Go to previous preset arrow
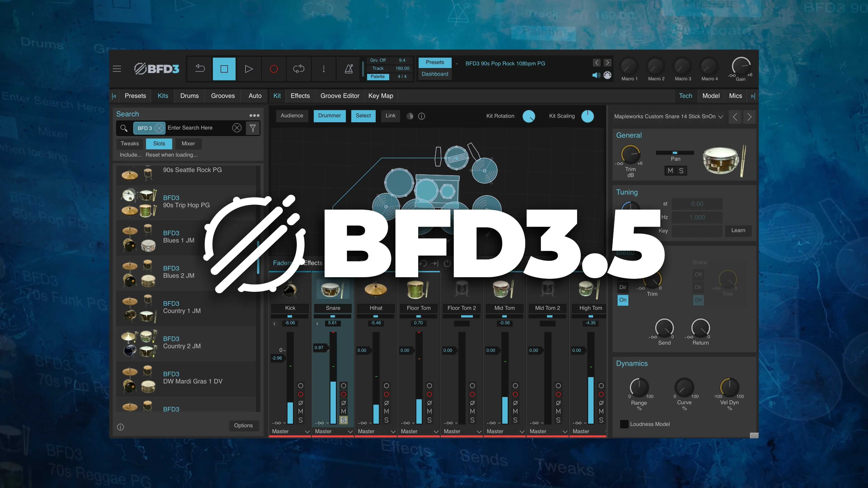This screenshot has height=488, width=868. (597, 63)
